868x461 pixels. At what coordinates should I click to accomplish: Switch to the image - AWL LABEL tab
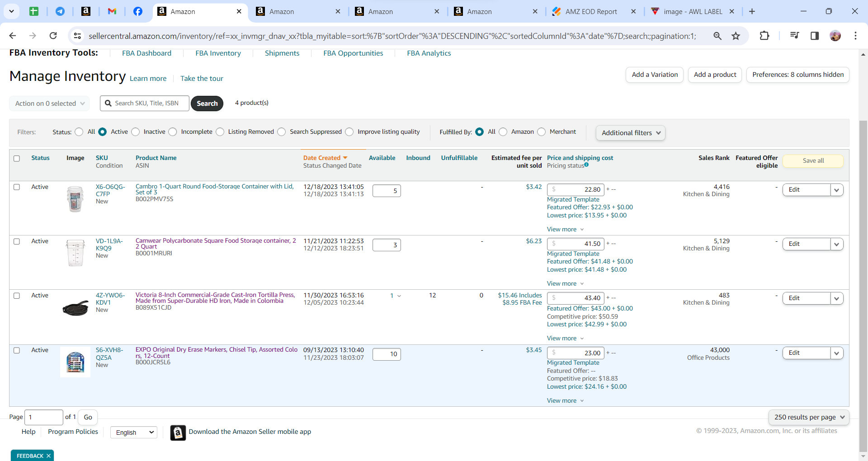(x=693, y=11)
